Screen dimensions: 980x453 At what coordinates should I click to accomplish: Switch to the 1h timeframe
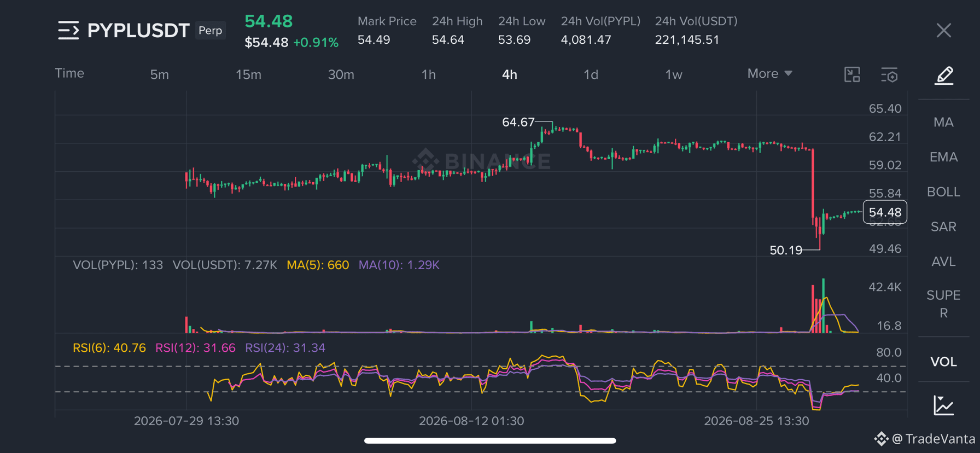(x=429, y=74)
